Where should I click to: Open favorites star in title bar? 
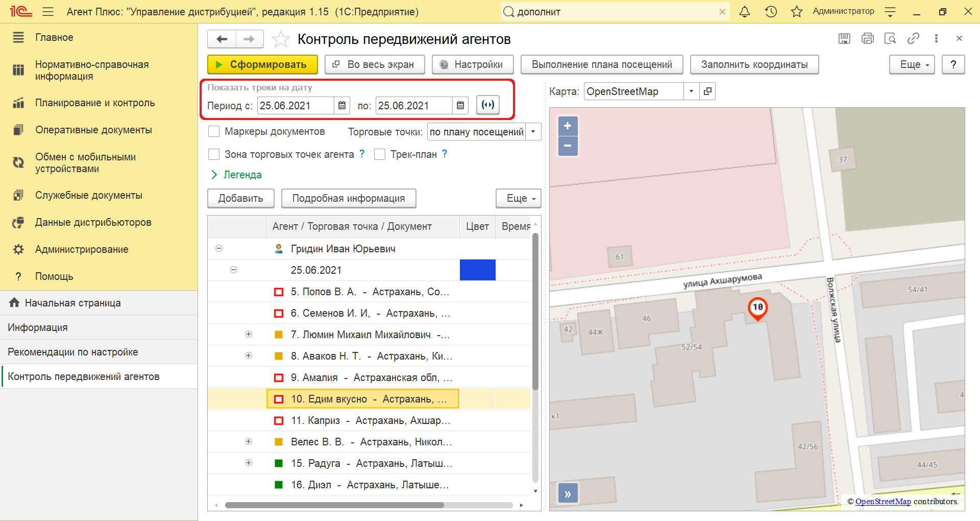point(797,11)
